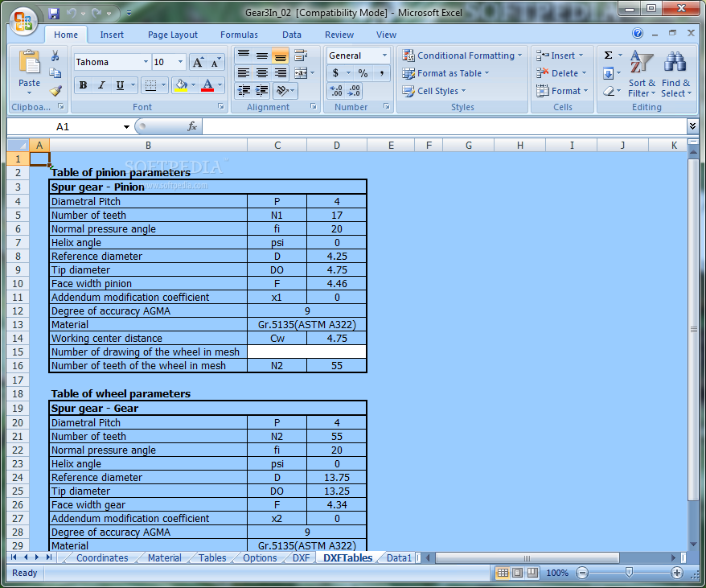706x588 pixels.
Task: Apply the Fill Color bucket
Action: click(x=181, y=85)
